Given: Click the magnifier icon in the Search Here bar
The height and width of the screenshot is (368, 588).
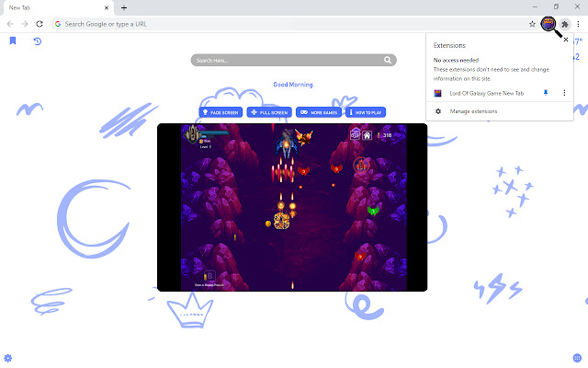Looking at the screenshot, I should [388, 60].
